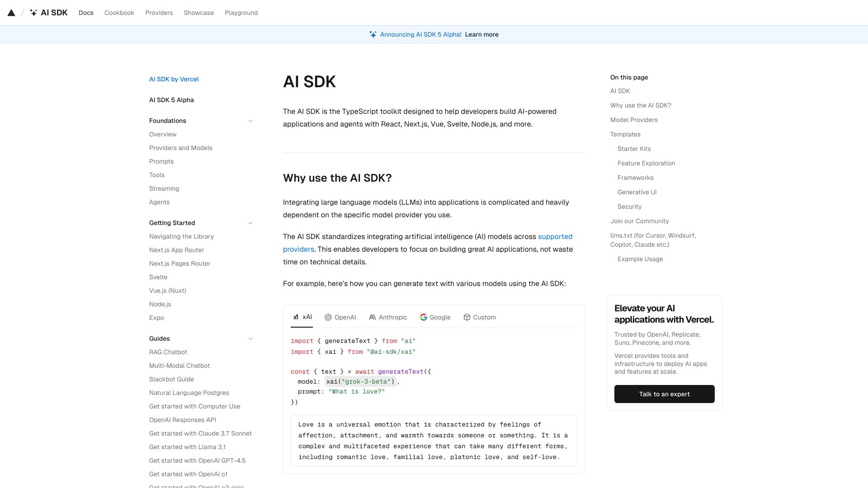Open Get started with OpenAI GPT-4.5

pos(197,460)
